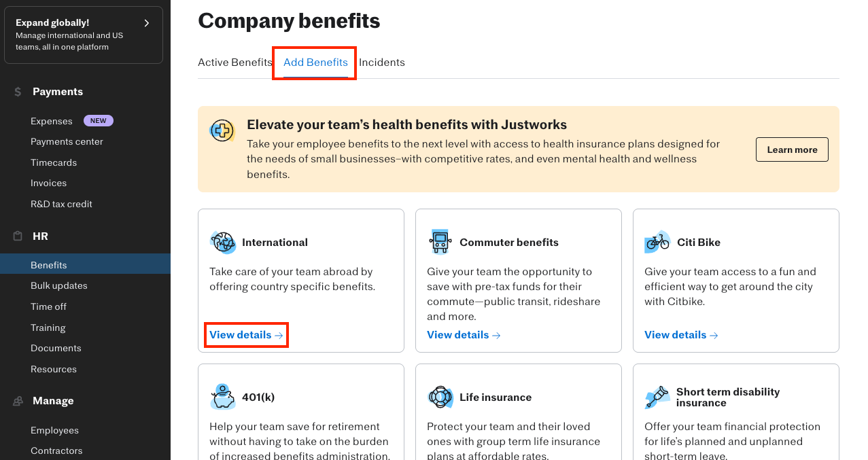Click the Life insurance lifebuoy icon

click(440, 397)
